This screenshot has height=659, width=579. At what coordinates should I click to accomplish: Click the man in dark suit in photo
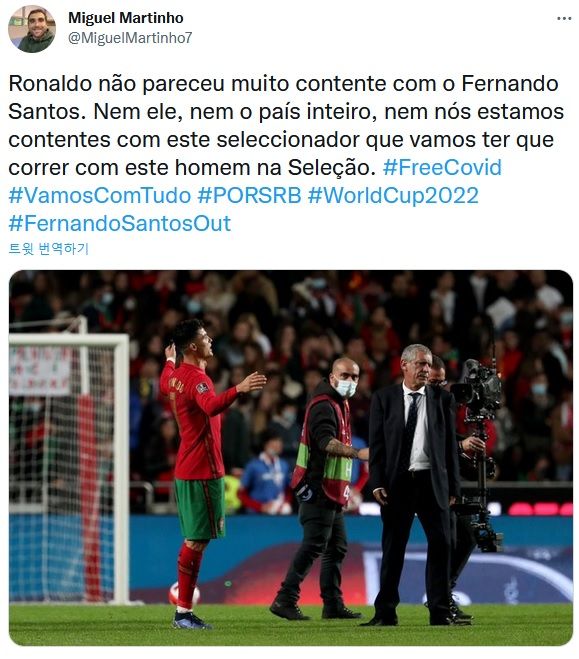414,483
